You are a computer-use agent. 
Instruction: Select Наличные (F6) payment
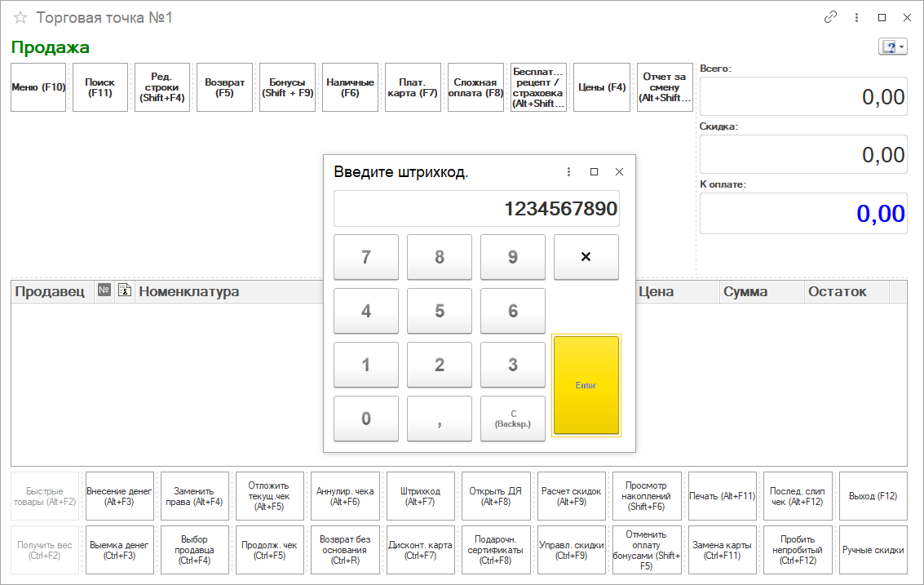click(350, 87)
